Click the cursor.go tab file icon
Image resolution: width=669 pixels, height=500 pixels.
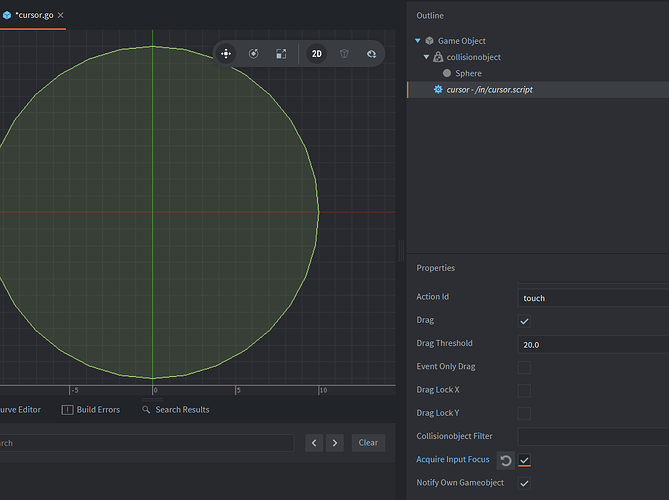click(7, 15)
